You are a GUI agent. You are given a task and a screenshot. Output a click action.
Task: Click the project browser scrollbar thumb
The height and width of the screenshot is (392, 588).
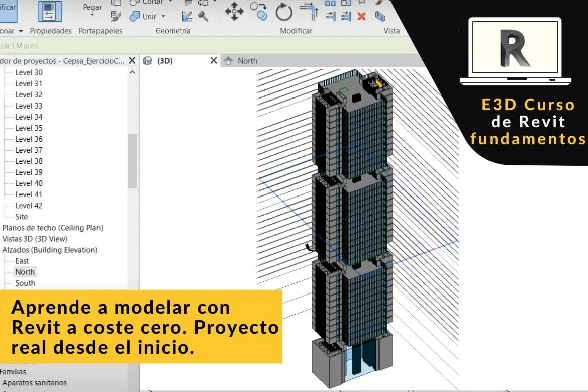pos(132,161)
